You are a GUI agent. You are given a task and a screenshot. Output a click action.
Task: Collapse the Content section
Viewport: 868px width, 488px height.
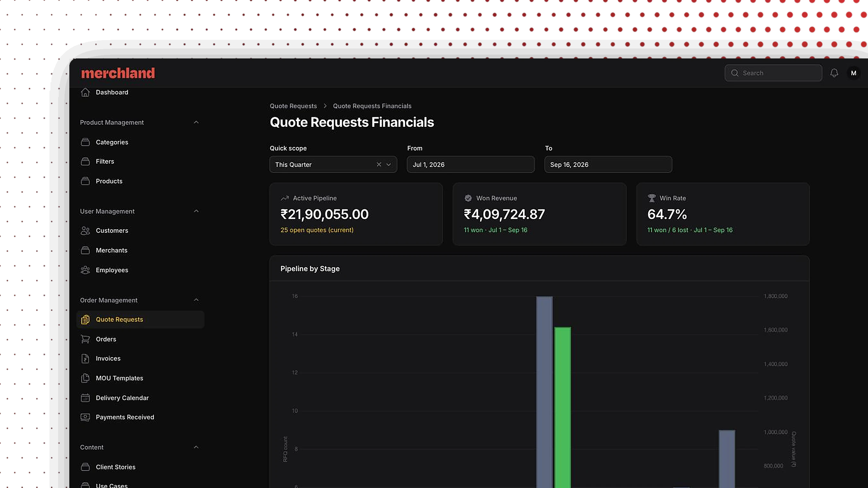pos(196,447)
